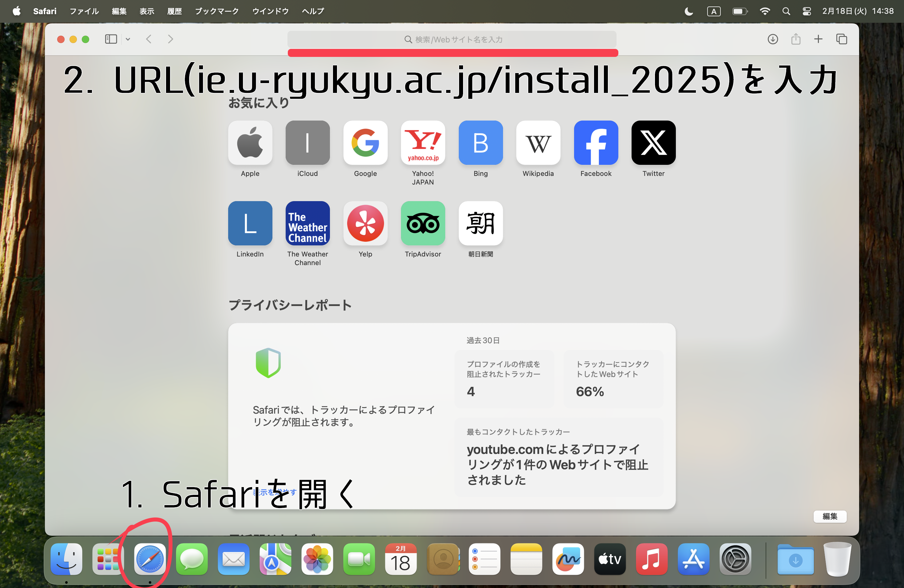This screenshot has width=904, height=588.
Task: Open the Apple menu
Action: (17, 11)
